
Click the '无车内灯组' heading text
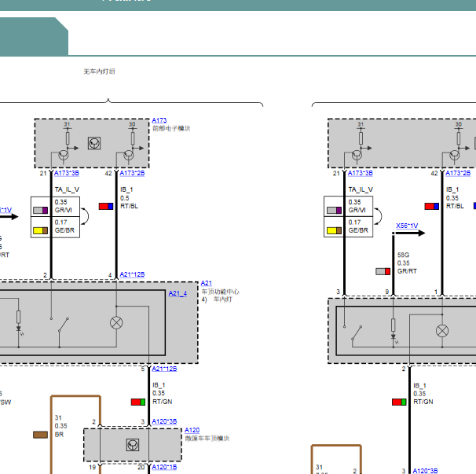coord(99,72)
